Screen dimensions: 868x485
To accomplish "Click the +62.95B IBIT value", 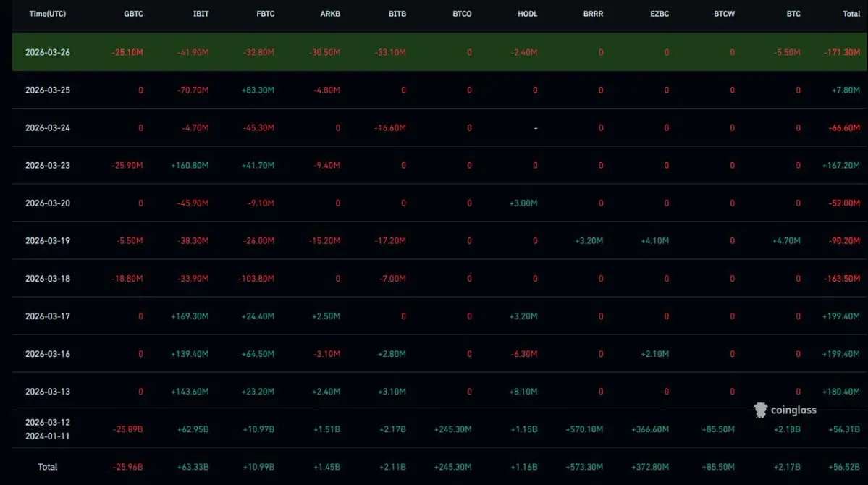I will point(193,429).
